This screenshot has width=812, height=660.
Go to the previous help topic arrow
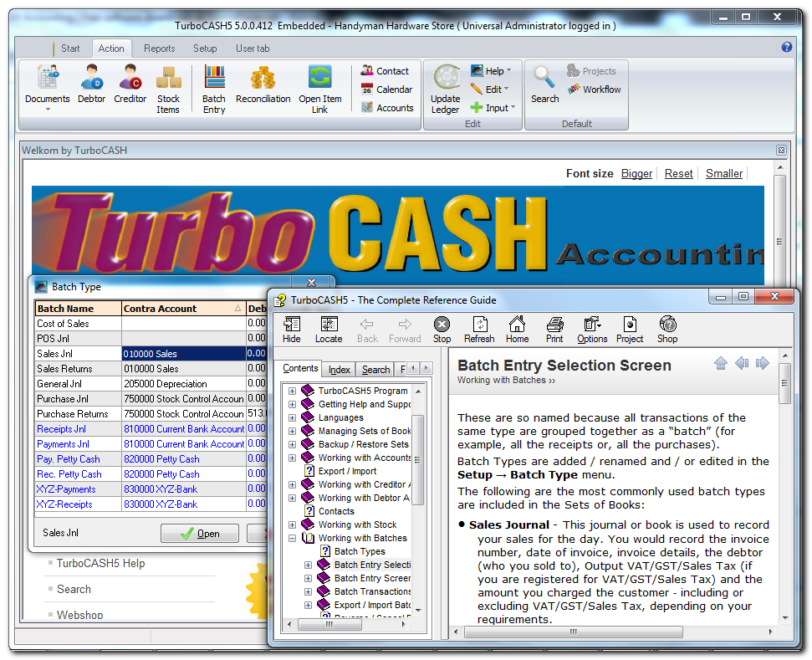click(742, 363)
